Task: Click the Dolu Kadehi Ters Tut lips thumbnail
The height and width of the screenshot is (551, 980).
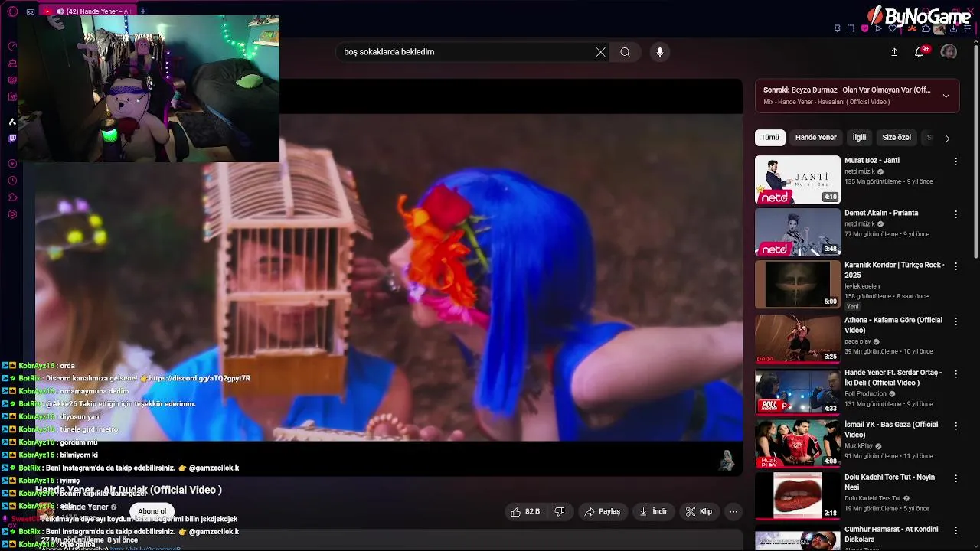Action: point(798,496)
